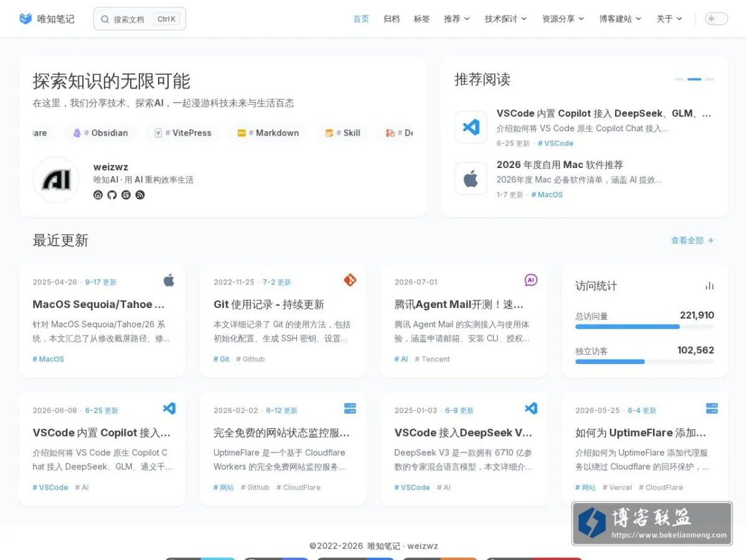The height and width of the screenshot is (560, 747).
Task: Open weizwz's Gitee profile icon
Action: click(x=126, y=195)
